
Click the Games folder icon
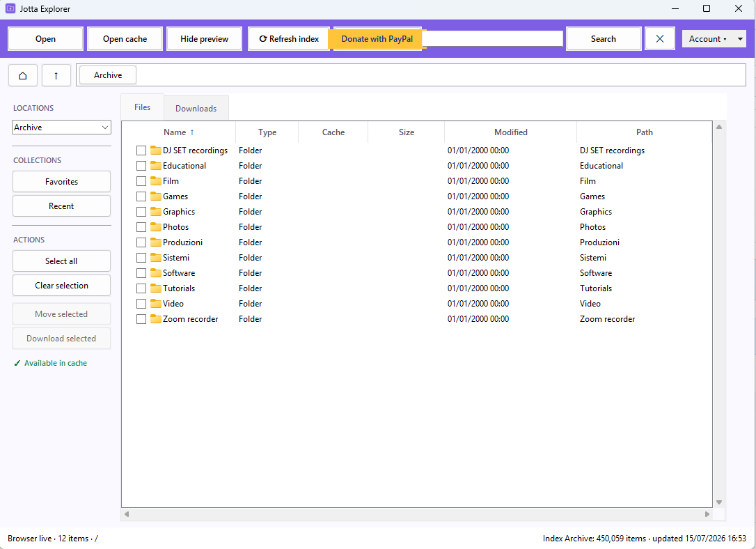155,196
